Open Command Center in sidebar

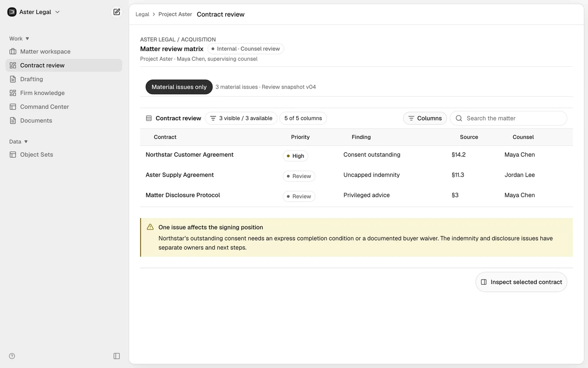64,107
